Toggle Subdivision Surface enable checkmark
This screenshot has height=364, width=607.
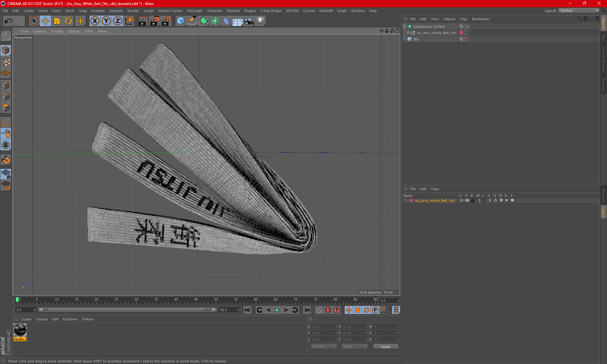(469, 27)
